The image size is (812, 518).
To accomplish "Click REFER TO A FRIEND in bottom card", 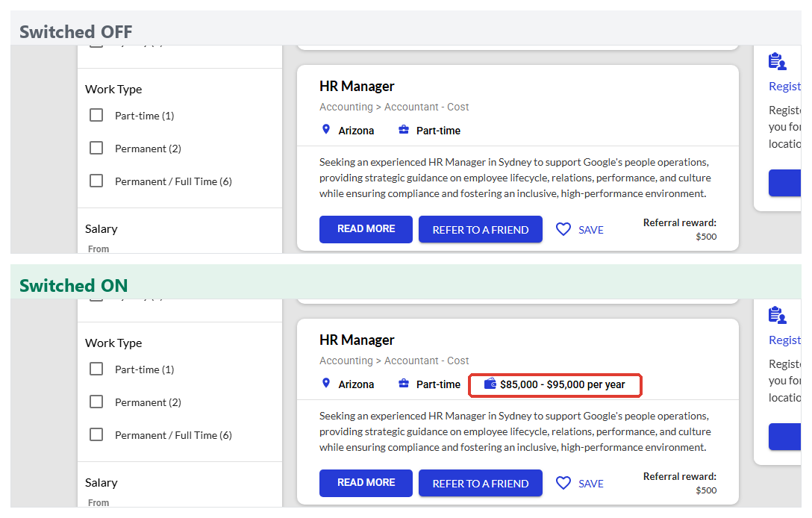I will pyautogui.click(x=480, y=483).
